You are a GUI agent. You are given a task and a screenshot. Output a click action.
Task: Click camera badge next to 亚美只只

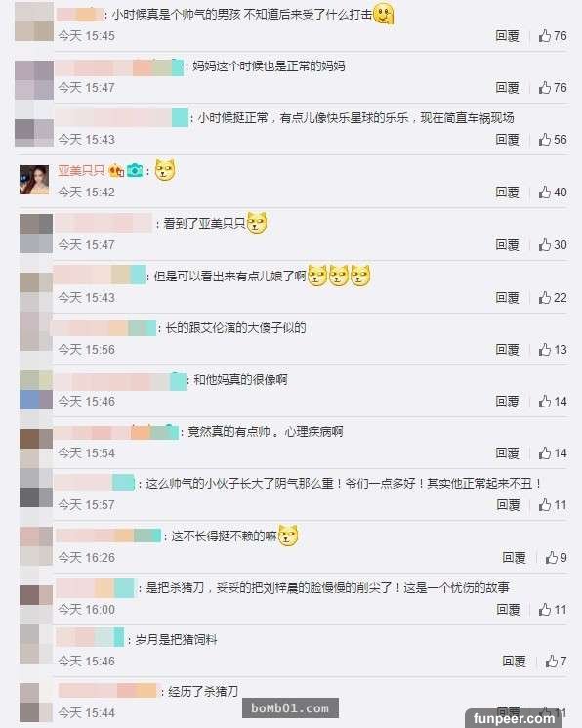(135, 170)
